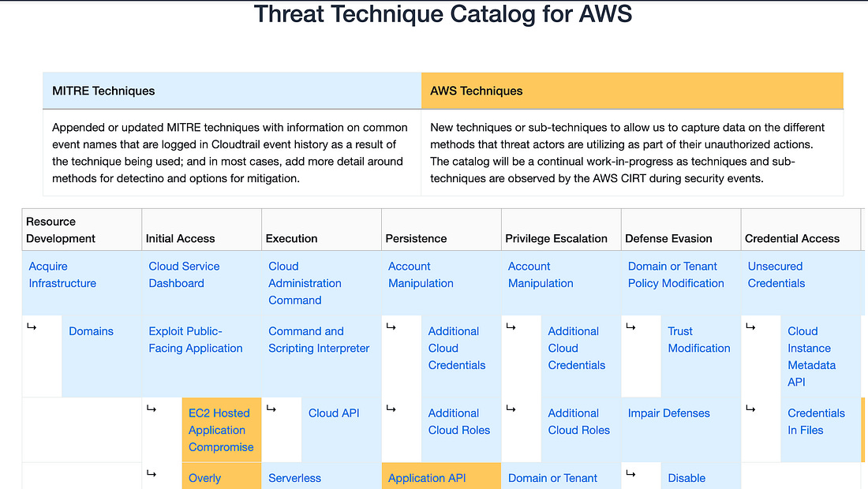Open the Unsecured Credentials link
868x489 pixels.
pyautogui.click(x=776, y=275)
